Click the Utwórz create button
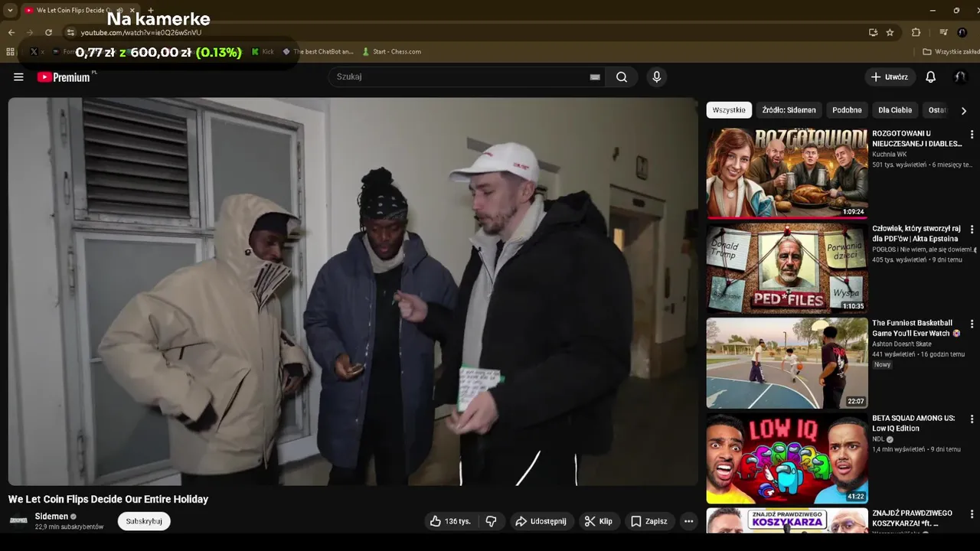980x551 pixels. [889, 77]
